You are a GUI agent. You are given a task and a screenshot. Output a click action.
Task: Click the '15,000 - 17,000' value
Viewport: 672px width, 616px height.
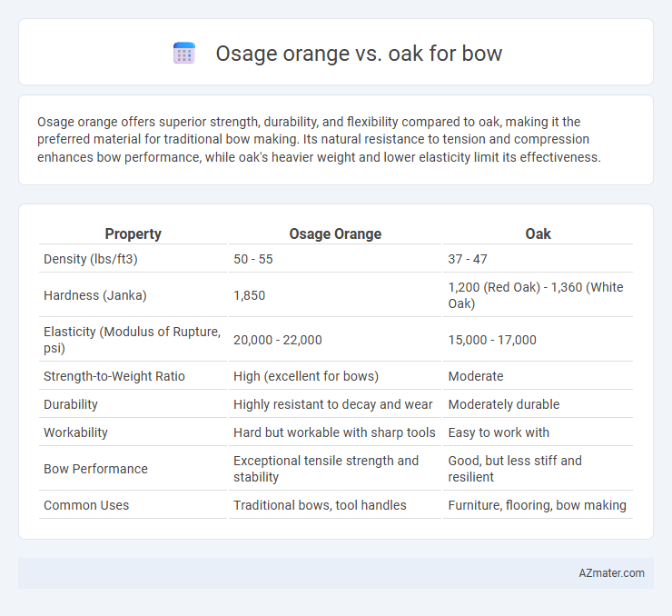492,340
